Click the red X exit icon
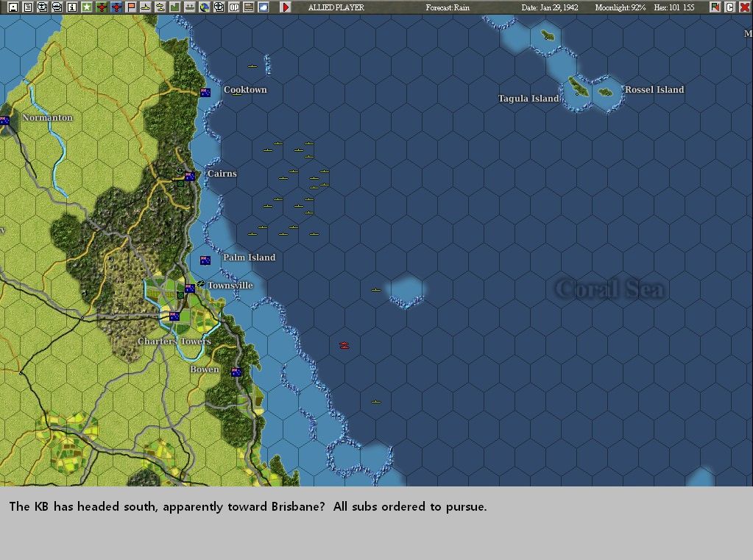 744,7
